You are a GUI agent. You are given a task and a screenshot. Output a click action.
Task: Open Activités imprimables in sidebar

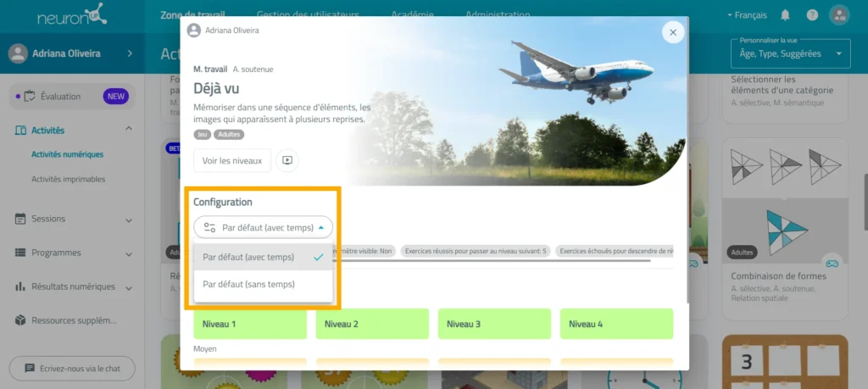pos(68,180)
